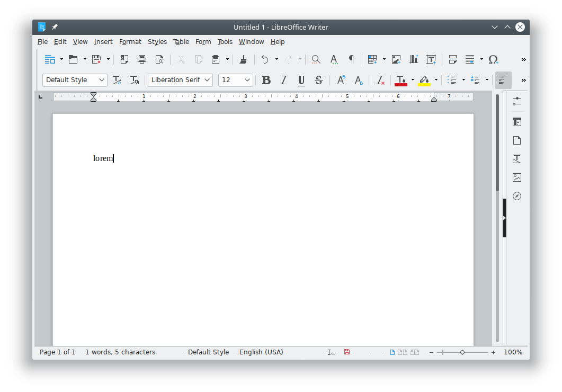Open the Tools menu
This screenshot has width=562, height=392.
tap(225, 41)
